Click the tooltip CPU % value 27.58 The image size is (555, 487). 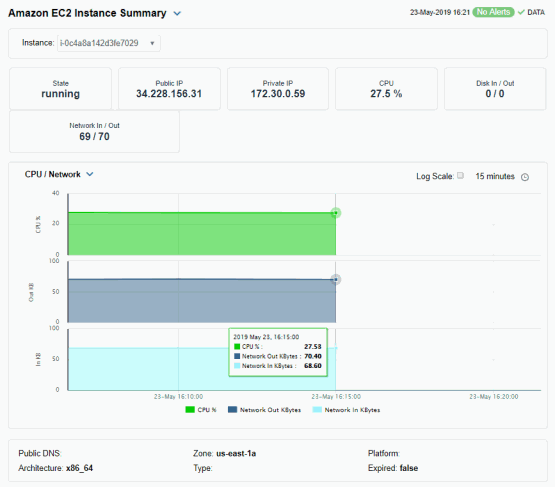[313, 346]
